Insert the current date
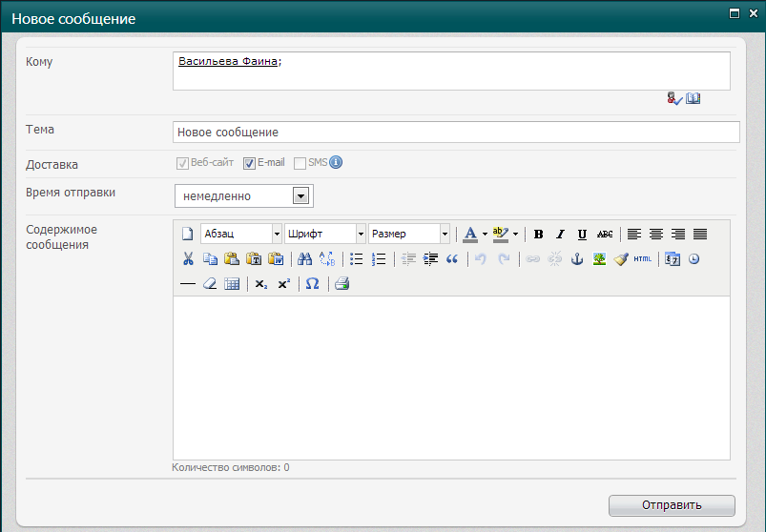The image size is (766, 532). point(673,258)
